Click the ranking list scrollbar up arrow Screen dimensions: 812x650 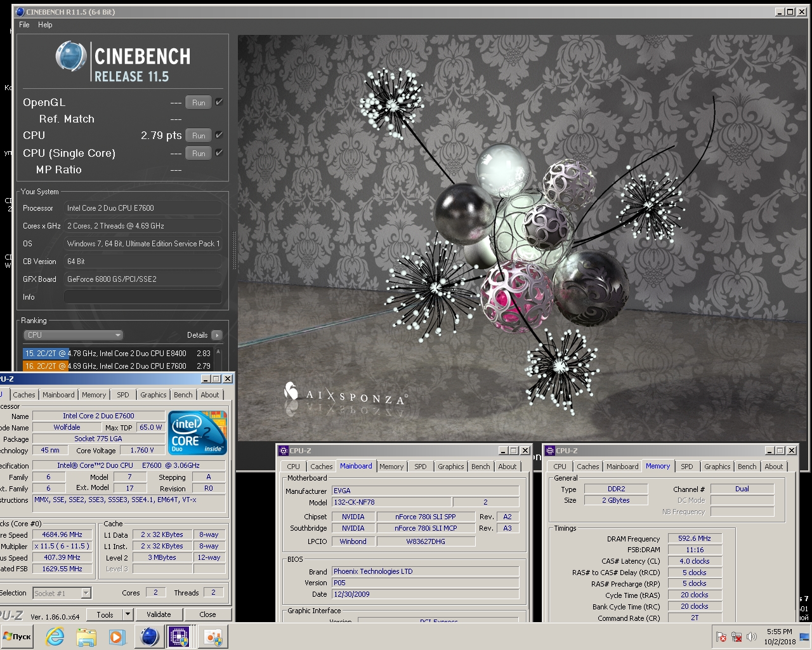click(218, 351)
